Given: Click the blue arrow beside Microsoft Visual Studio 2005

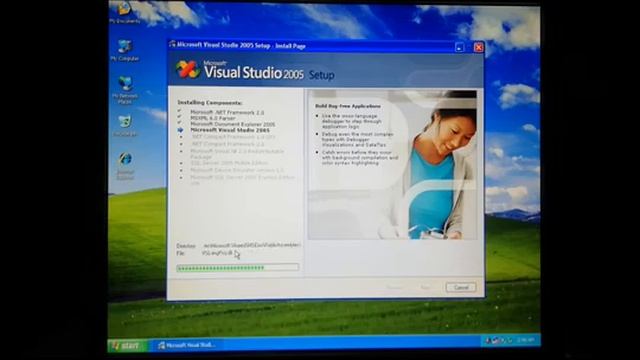Looking at the screenshot, I should click(180, 130).
